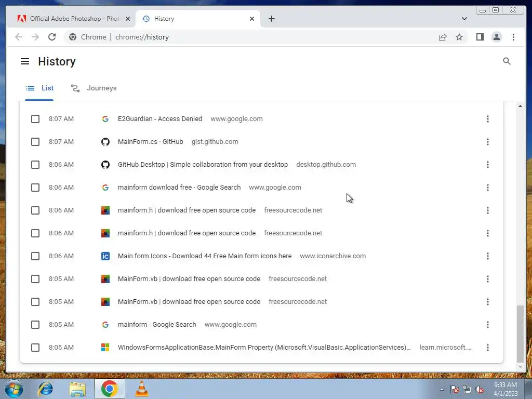This screenshot has width=532, height=399.
Task: Click the GitHub favicon of MainForm.cs entry
Action: (105, 142)
